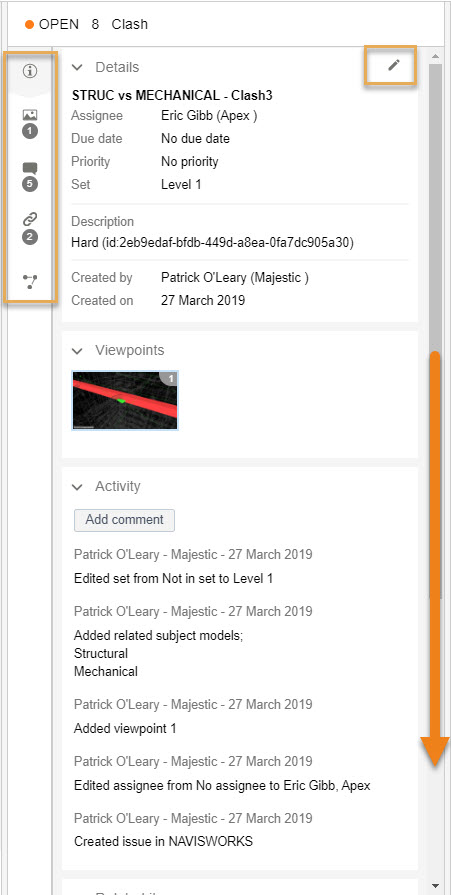Viewport: 451px width, 895px height.
Task: Select the issue title STRUC vs MECHANICAL
Action: tap(172, 95)
